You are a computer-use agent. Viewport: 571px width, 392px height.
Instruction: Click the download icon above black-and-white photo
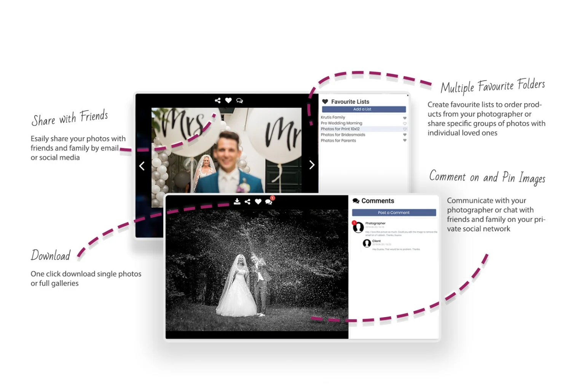(237, 202)
